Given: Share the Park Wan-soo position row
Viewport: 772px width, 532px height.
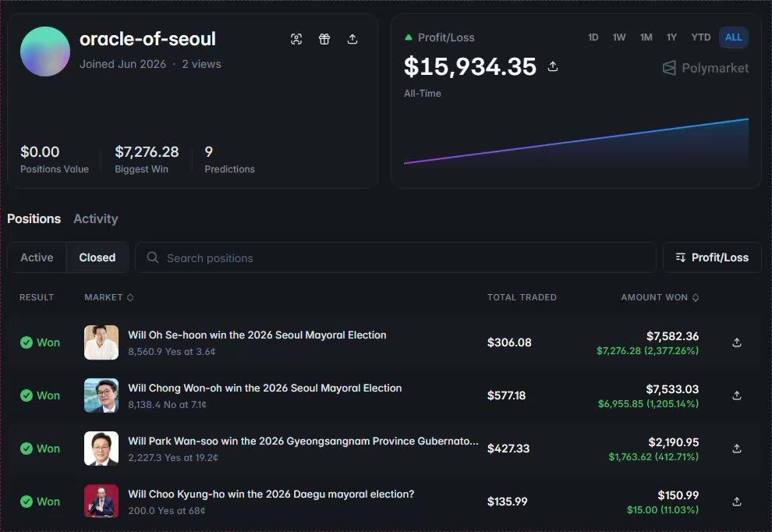Looking at the screenshot, I should click(x=737, y=449).
